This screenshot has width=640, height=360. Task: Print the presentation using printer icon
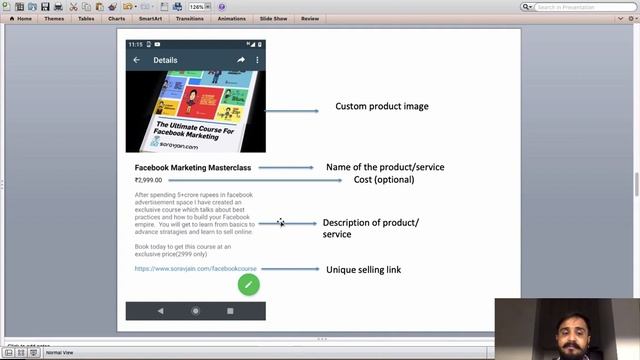[58, 7]
